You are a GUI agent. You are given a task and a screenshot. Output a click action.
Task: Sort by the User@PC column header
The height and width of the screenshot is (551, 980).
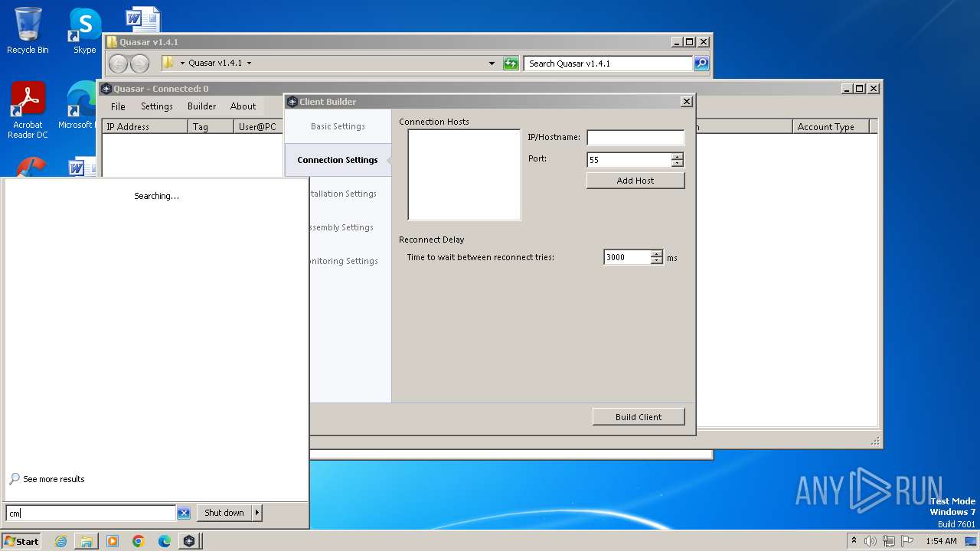click(257, 127)
